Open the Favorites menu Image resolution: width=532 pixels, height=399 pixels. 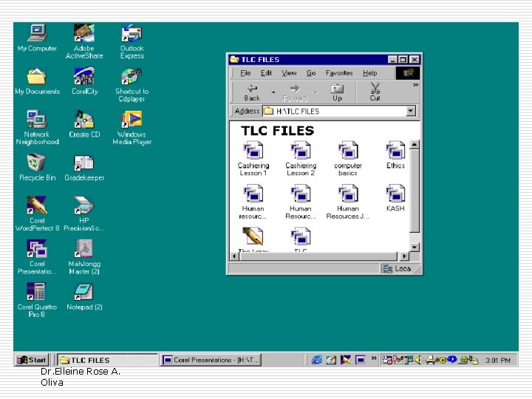click(x=339, y=73)
